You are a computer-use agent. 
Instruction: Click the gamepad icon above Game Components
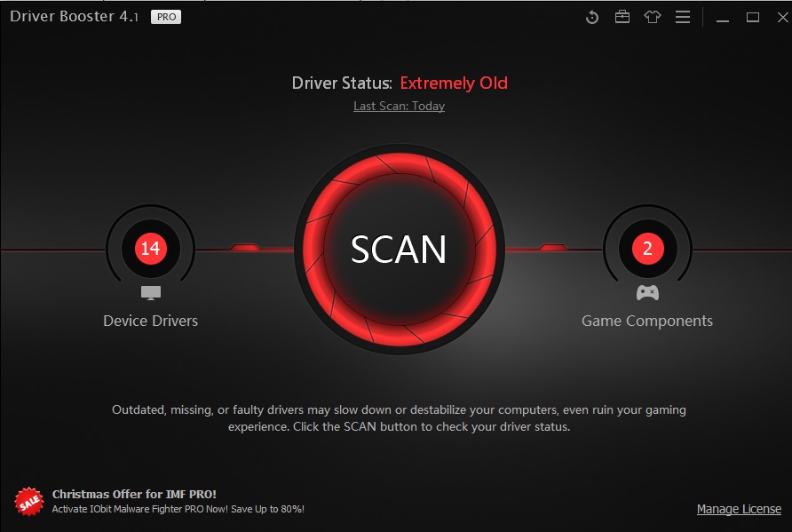[647, 292]
